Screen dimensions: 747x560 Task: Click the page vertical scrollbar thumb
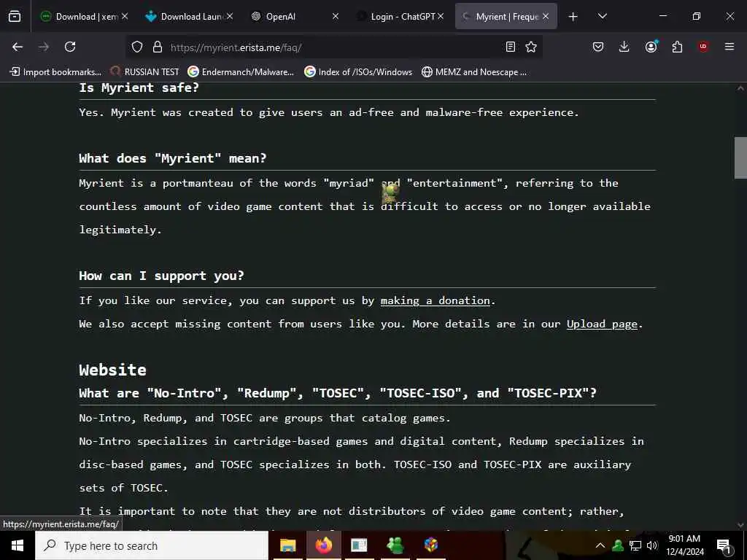740,157
